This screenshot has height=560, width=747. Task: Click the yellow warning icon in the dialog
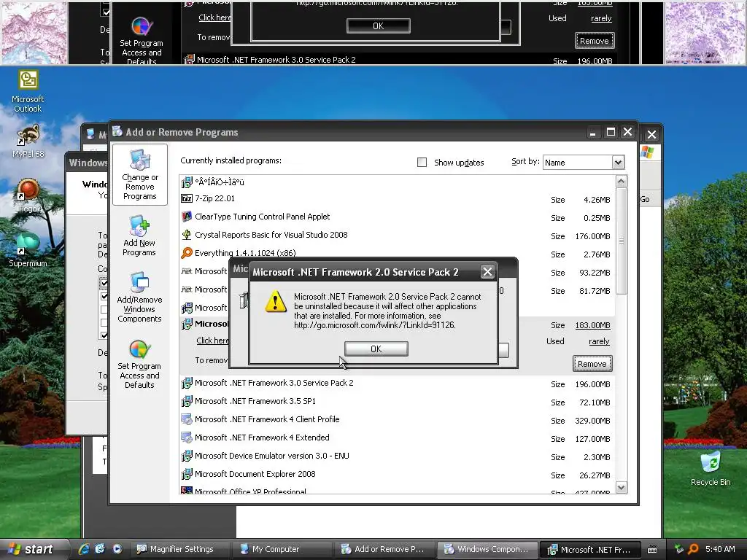tap(276, 302)
